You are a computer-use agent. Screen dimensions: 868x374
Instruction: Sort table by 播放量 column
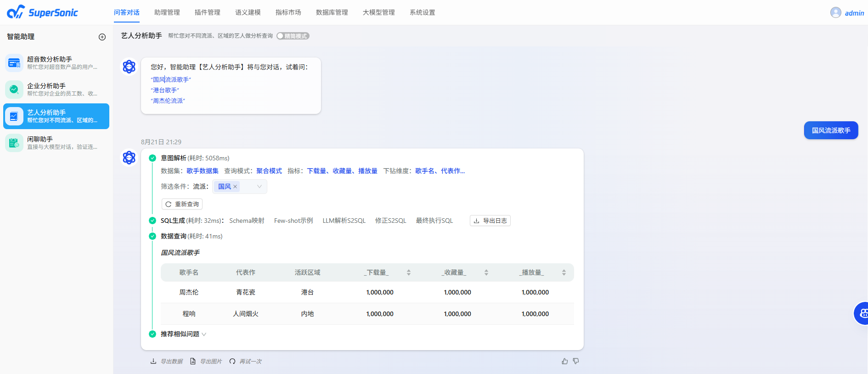coord(564,272)
